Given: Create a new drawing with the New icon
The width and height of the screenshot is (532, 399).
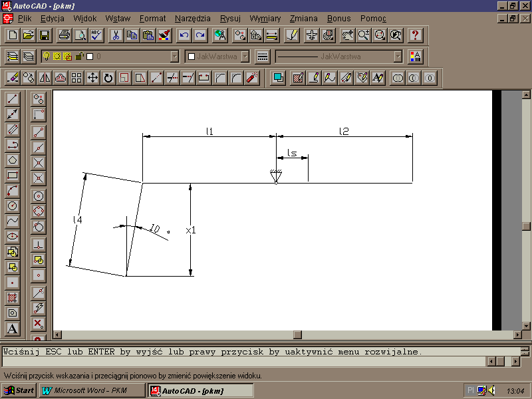Looking at the screenshot, I should [13, 35].
